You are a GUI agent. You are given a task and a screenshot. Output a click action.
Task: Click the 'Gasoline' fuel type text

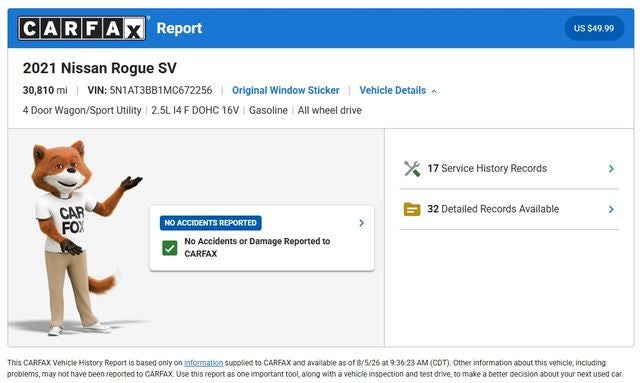[x=268, y=110]
